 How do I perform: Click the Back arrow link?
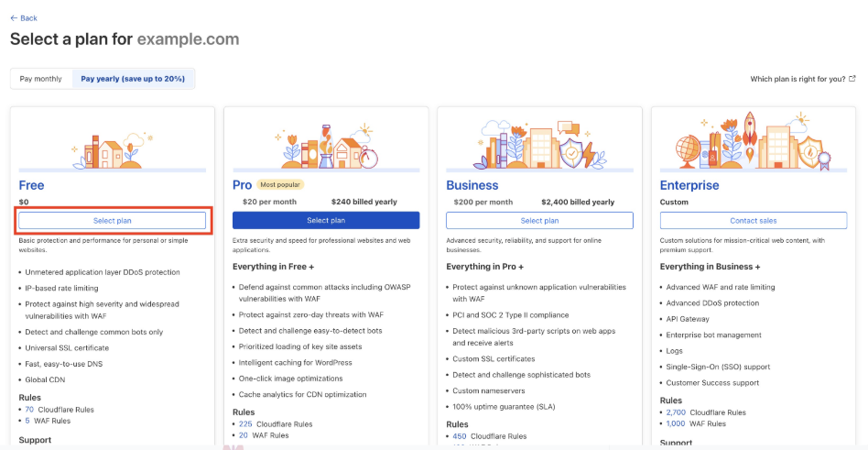tap(24, 17)
